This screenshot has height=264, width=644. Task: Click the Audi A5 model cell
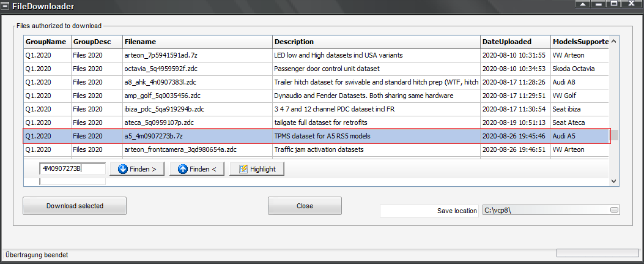[580, 136]
